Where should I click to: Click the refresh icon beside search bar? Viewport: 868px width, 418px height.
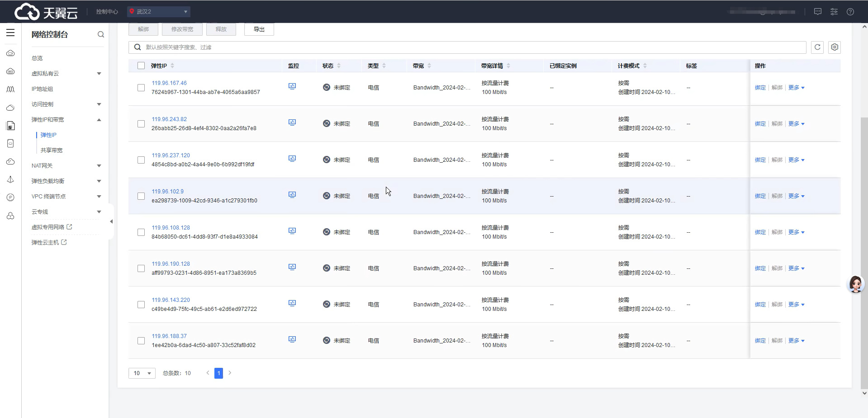817,47
